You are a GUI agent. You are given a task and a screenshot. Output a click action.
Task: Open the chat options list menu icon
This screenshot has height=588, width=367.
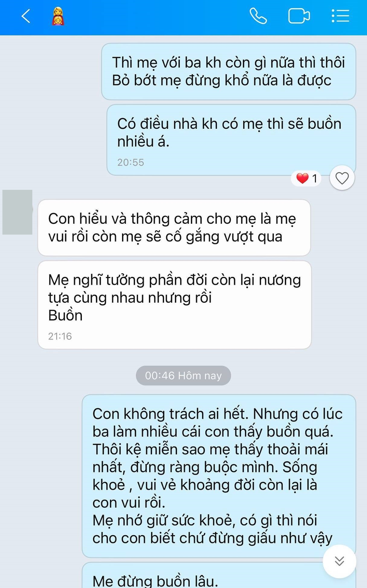tap(340, 16)
